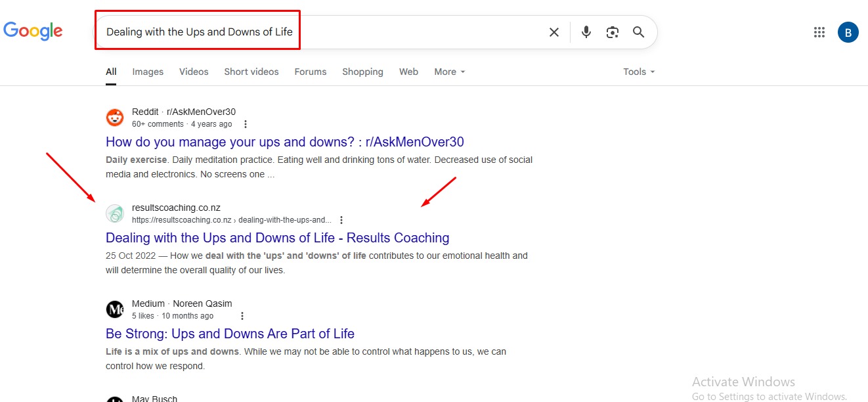Open three-dot menu for resultscoaching result

341,220
